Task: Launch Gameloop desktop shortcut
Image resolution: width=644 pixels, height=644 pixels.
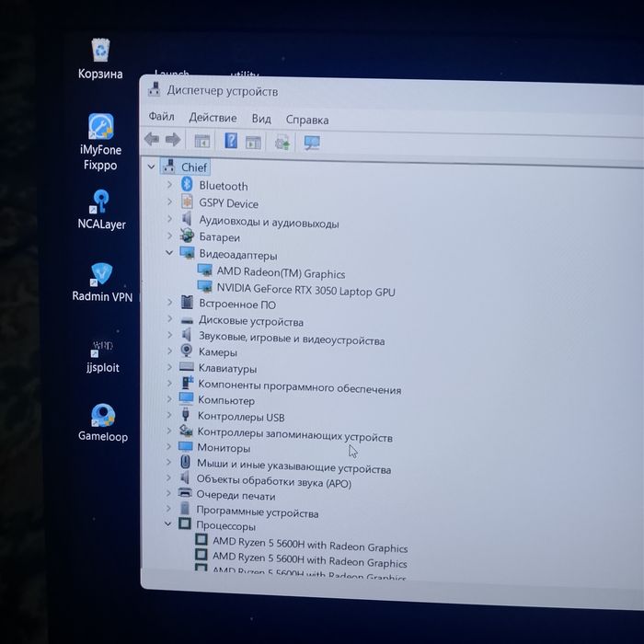Action: [103, 422]
